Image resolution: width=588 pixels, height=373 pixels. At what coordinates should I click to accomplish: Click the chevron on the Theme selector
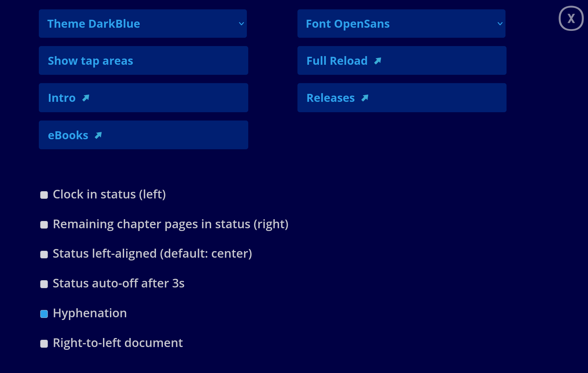[241, 24]
